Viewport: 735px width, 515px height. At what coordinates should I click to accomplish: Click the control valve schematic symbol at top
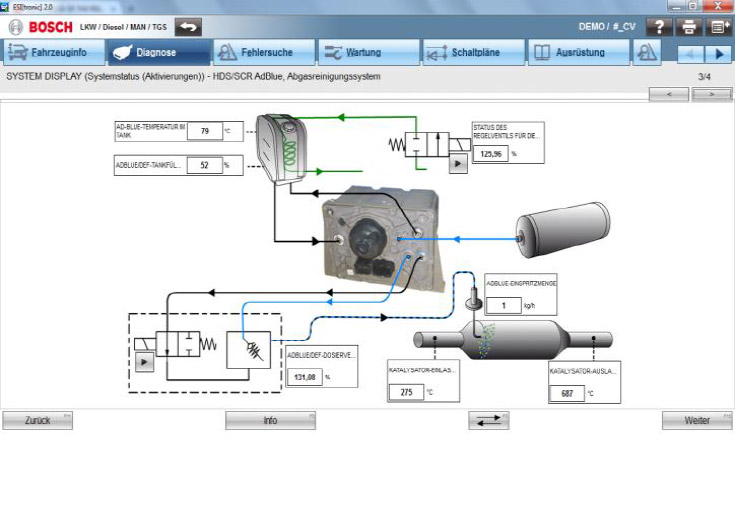429,145
